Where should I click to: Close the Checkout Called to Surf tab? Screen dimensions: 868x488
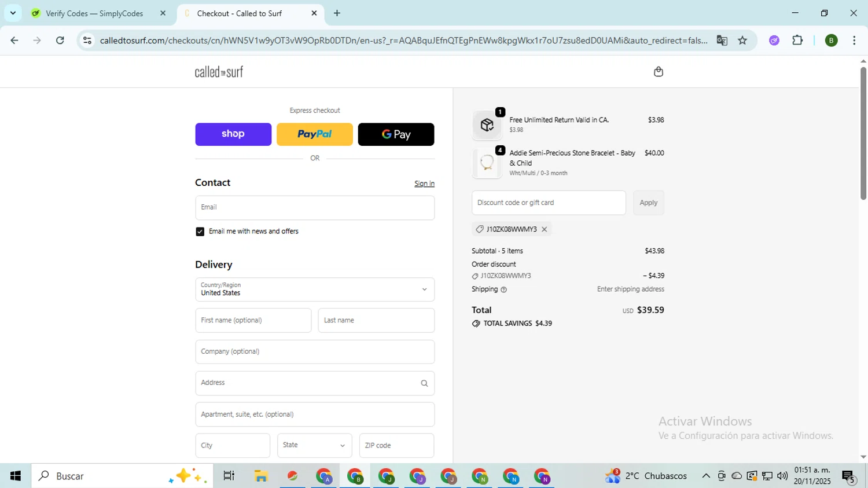(314, 13)
